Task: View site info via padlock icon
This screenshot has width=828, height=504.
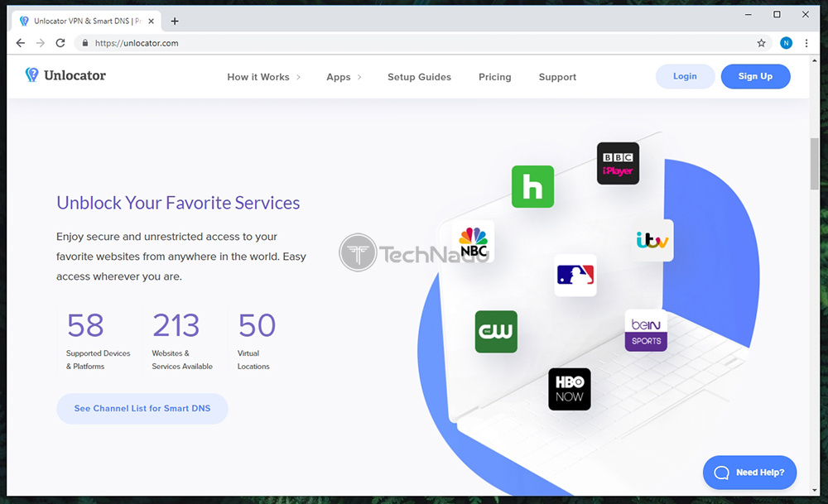Action: pos(85,43)
